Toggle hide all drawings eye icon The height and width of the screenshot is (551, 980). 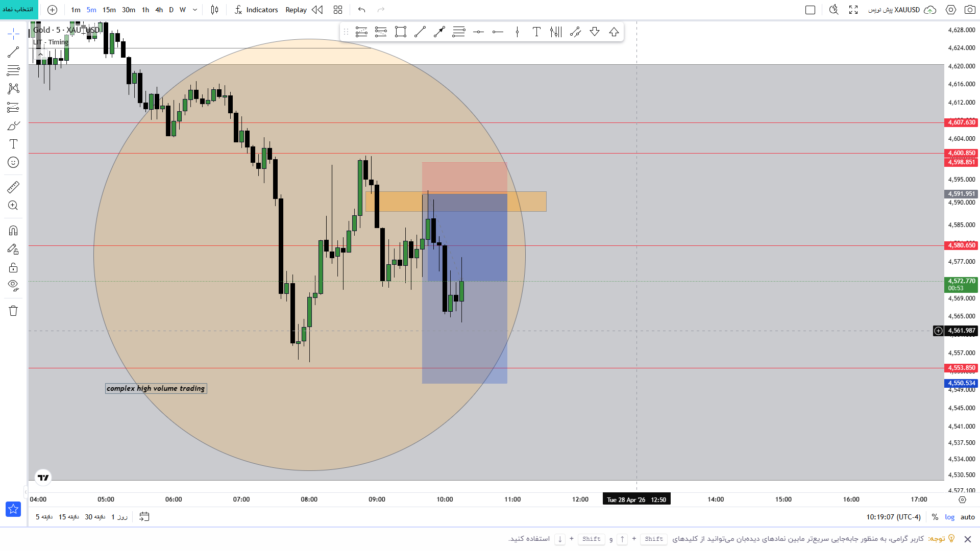coord(13,285)
